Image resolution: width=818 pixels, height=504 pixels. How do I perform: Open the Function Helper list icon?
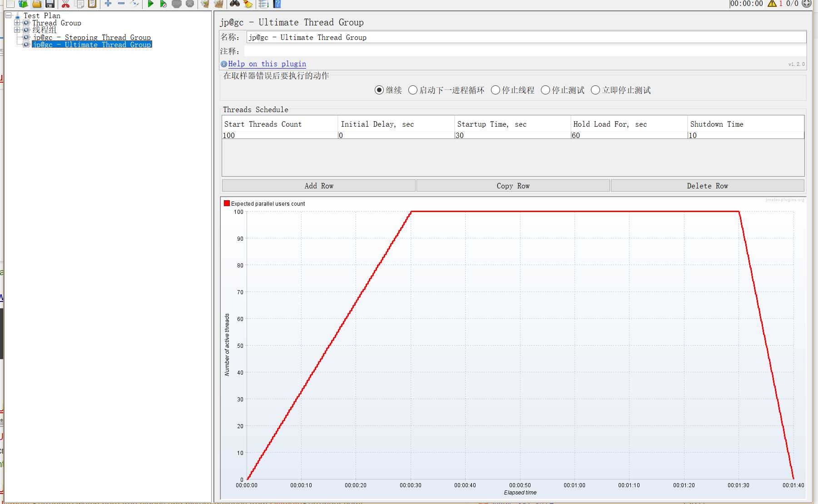263,4
